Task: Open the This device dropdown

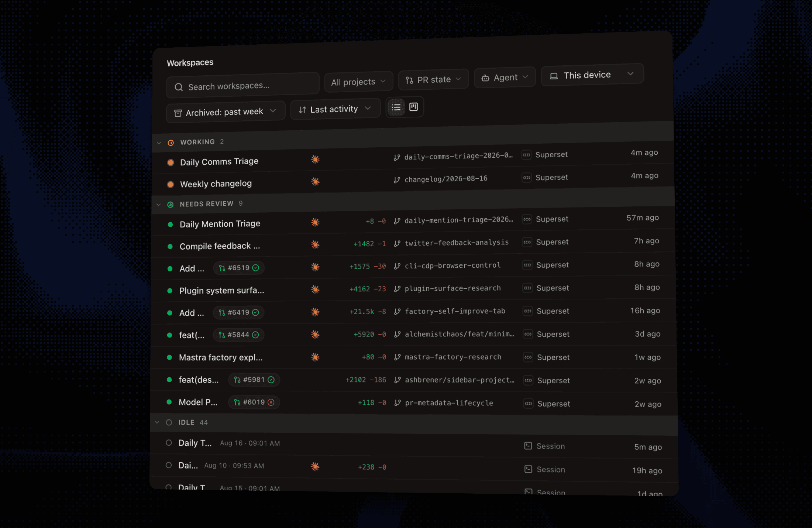Action: (x=592, y=75)
